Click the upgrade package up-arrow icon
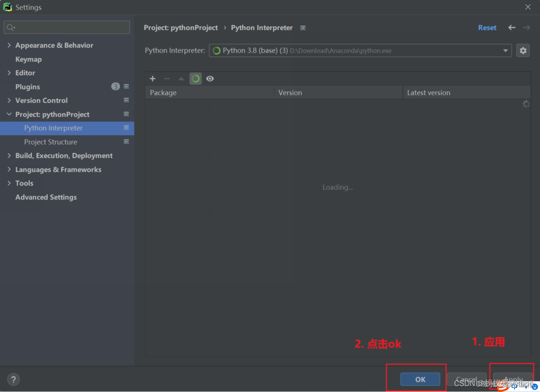Viewport: 540px width, 392px height. click(181, 79)
